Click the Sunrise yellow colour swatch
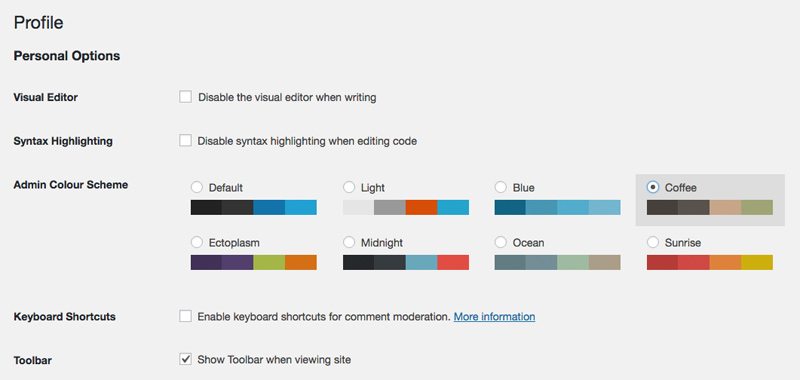This screenshot has width=800, height=380. click(757, 262)
